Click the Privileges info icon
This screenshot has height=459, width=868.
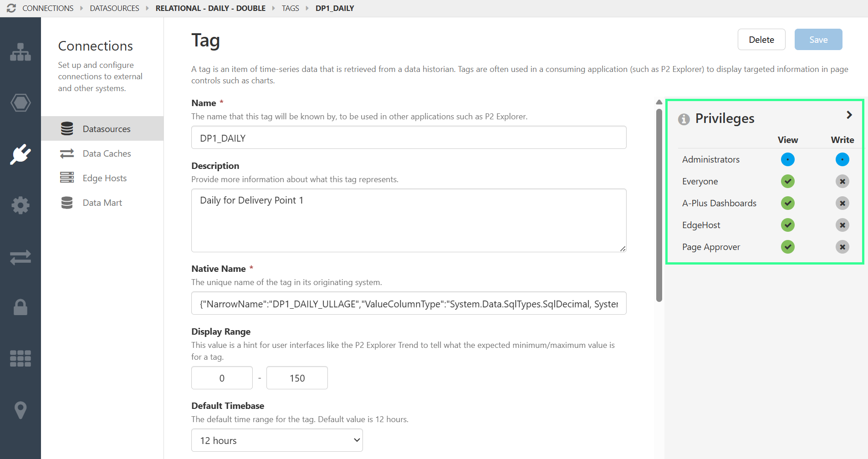[684, 119]
